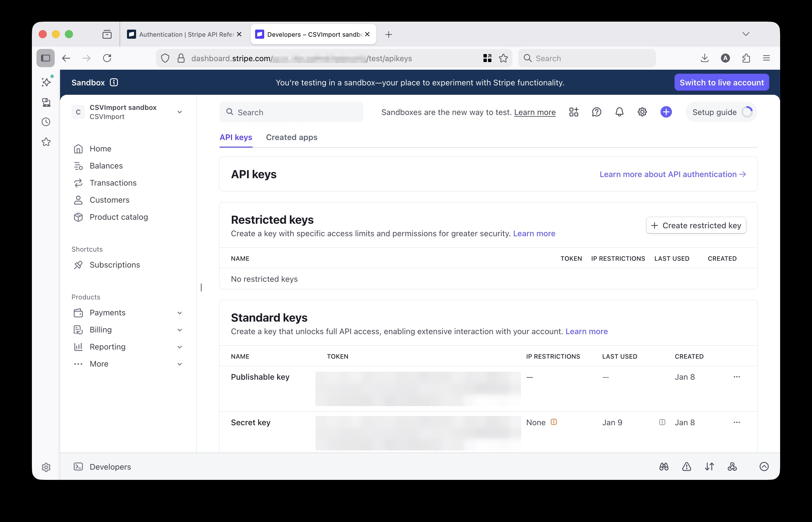The image size is (812, 522).
Task: Open the notifications bell
Action: tap(619, 112)
